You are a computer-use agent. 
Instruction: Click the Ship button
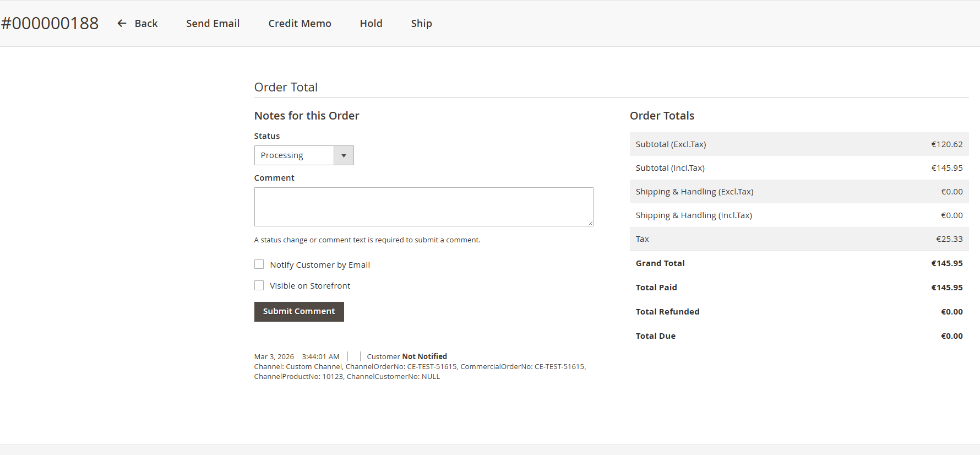click(421, 24)
